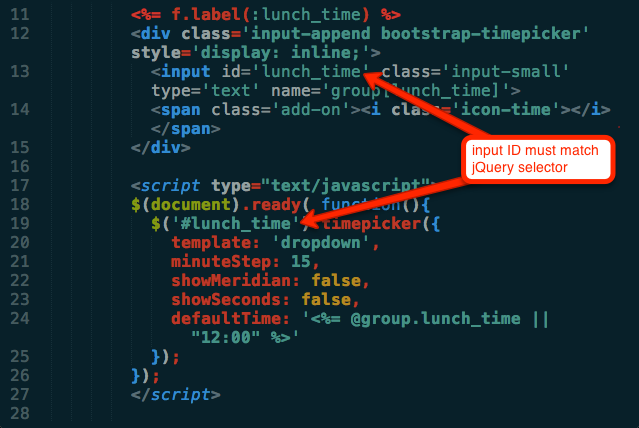Screen dimensions: 639x428
Task: Place cursor in 'lunch_time' id attribute value
Action: pyautogui.click(x=311, y=72)
